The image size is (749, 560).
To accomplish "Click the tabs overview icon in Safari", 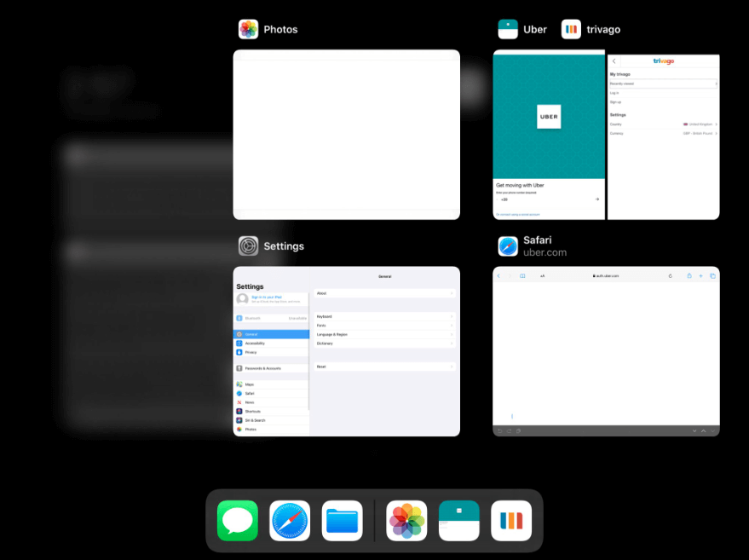I will tap(712, 275).
